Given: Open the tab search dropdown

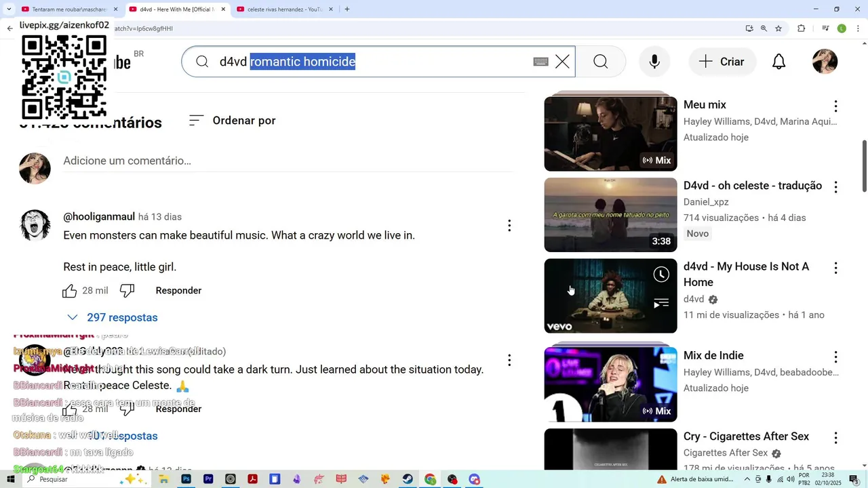Looking at the screenshot, I should [x=8, y=9].
